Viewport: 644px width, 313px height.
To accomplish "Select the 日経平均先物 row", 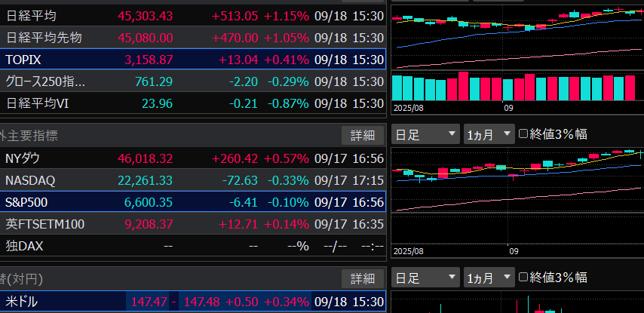I will [192, 38].
